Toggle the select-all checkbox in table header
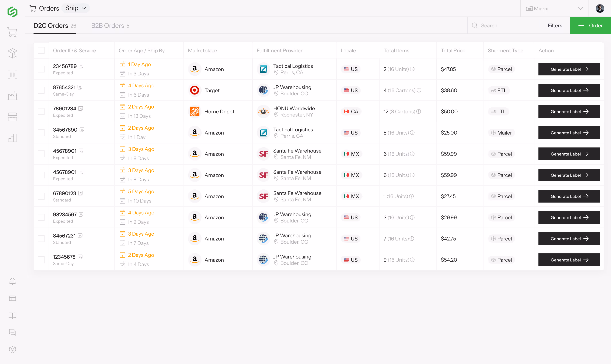Image resolution: width=611 pixels, height=364 pixels. [x=41, y=50]
